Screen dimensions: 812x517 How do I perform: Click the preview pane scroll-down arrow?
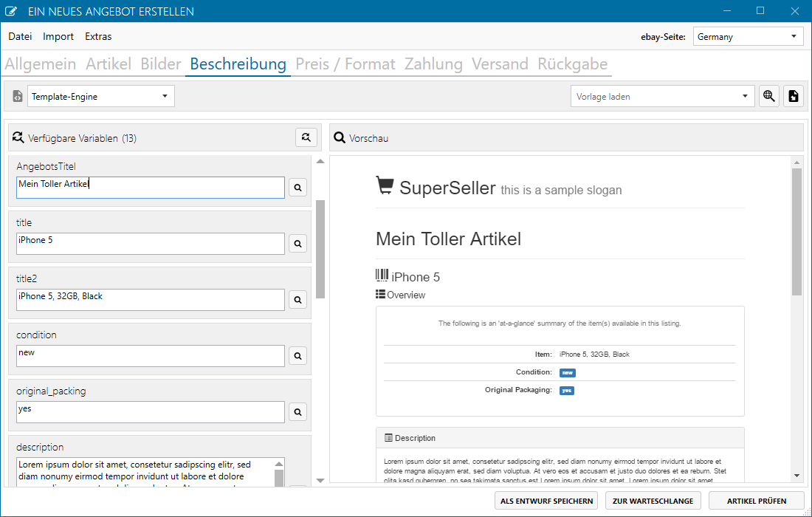[x=796, y=475]
